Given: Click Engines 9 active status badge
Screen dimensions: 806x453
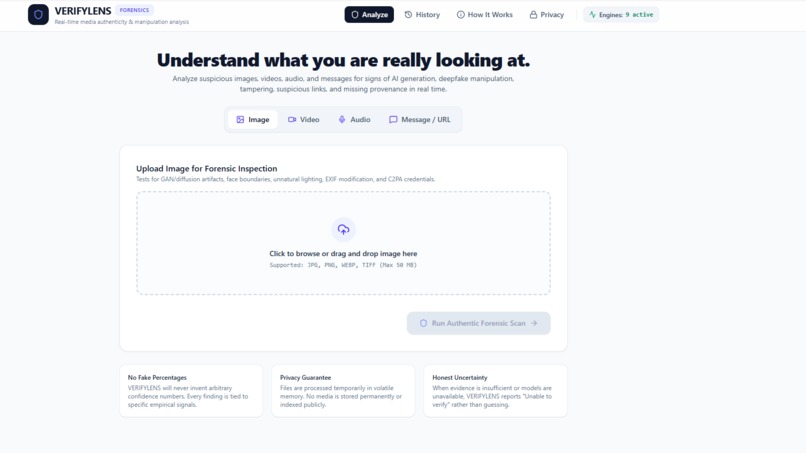Looking at the screenshot, I should 621,14.
